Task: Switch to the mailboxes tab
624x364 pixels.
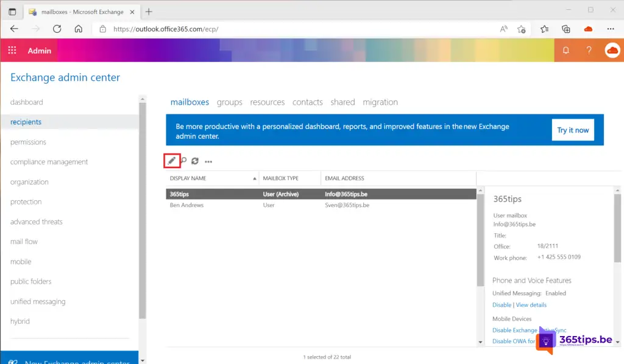Action: (x=190, y=102)
